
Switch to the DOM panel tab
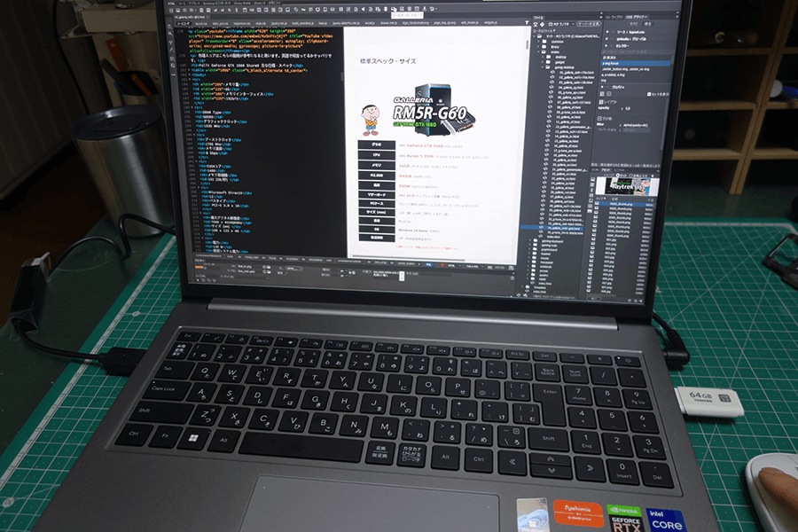pos(595,170)
